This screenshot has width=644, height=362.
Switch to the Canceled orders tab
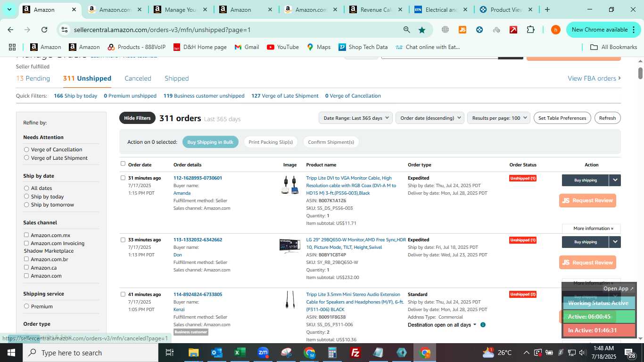click(138, 78)
